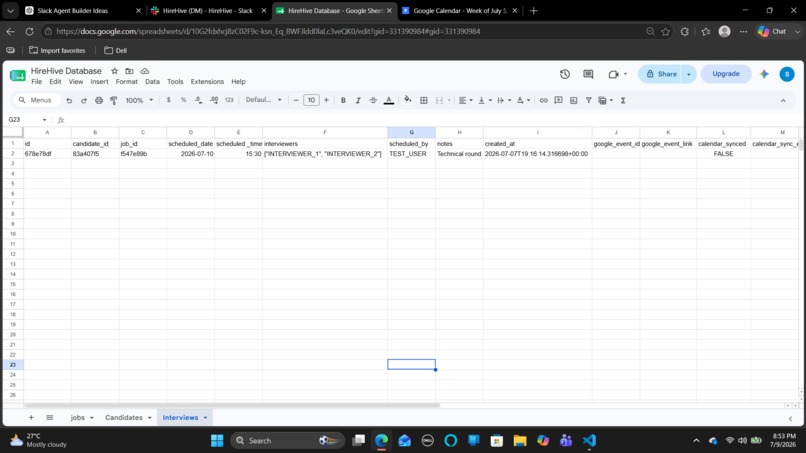The image size is (806, 453).
Task: Open the text rotation dropdown
Action: [x=523, y=100]
